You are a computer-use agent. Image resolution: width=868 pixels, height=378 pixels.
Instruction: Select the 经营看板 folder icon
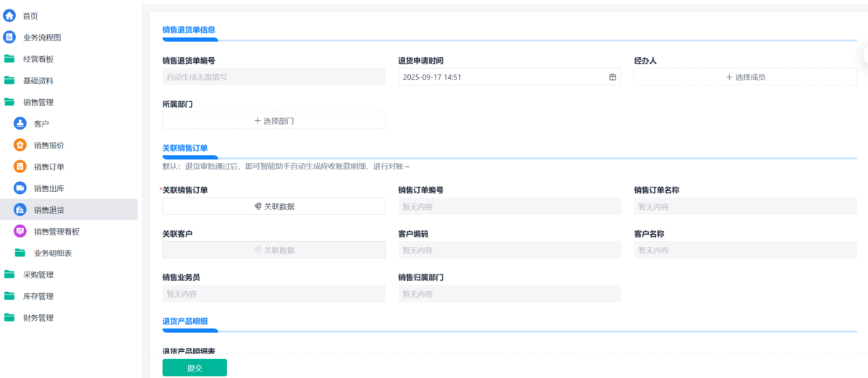point(9,59)
